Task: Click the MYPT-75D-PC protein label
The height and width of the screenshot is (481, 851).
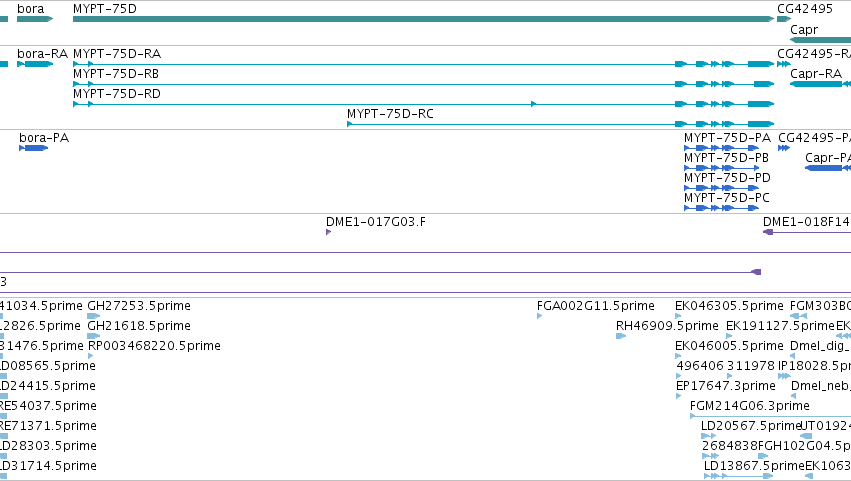Action: [727, 198]
